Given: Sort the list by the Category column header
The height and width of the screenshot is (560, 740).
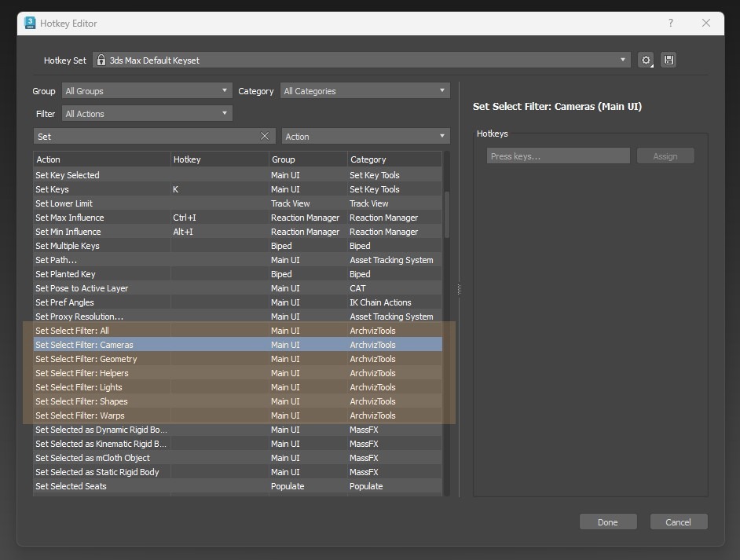Looking at the screenshot, I should [393, 159].
